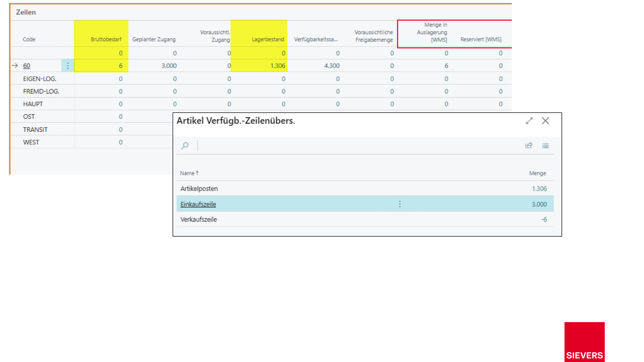Click the Menge column header
Screen dimensions: 644x362
[538, 173]
